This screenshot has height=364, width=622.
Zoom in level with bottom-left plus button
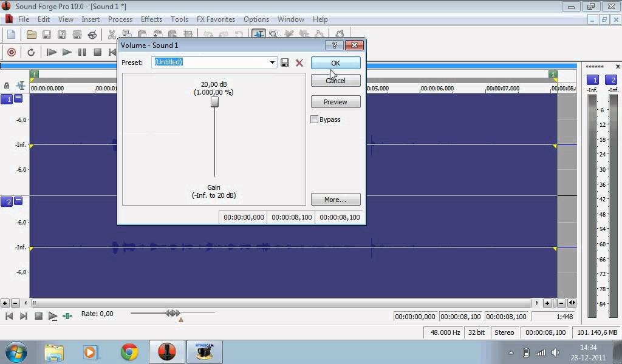5,303
